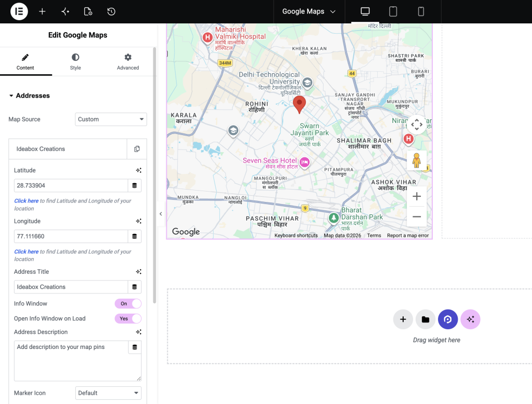Click the 'Drag widget here' text

coord(436,340)
